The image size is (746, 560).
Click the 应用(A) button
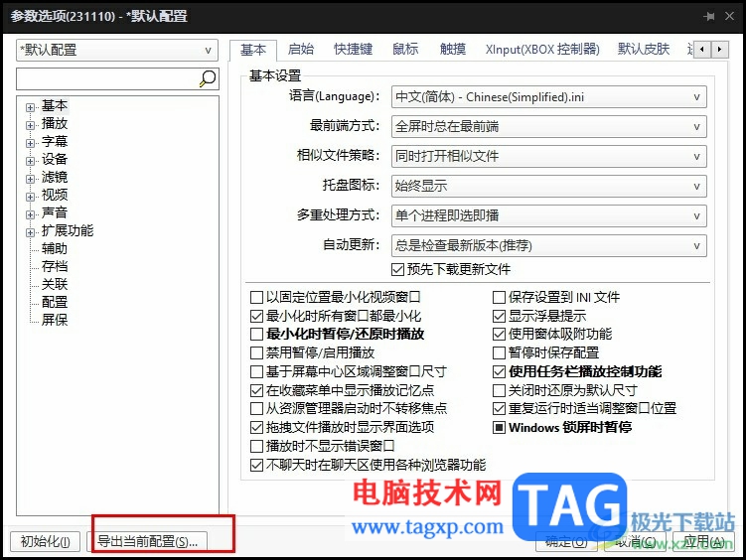[703, 541]
